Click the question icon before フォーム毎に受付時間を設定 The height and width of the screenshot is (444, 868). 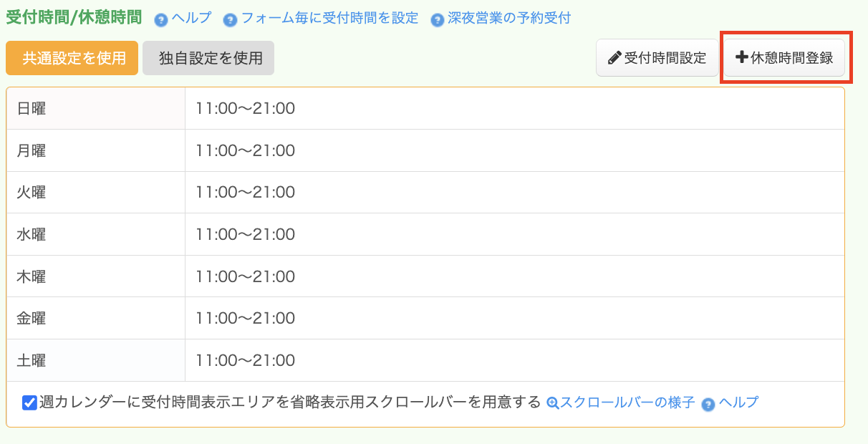(230, 20)
